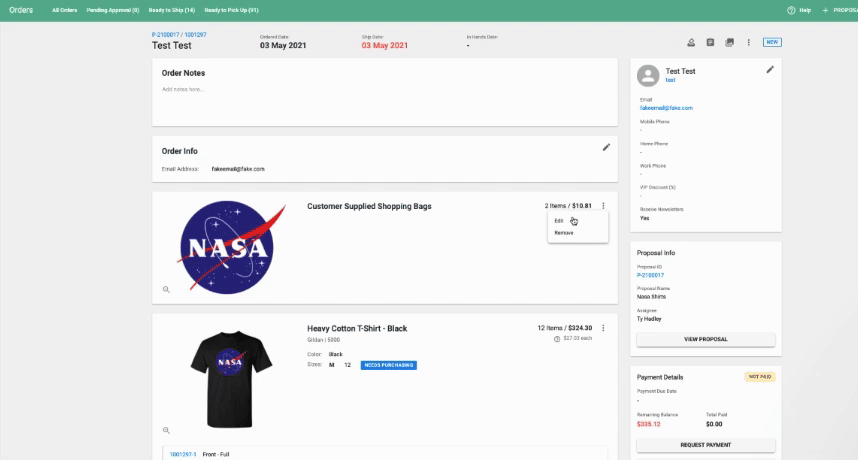Zoom the NASA logo with magnifier icon
This screenshot has width=858, height=460.
pyautogui.click(x=167, y=289)
